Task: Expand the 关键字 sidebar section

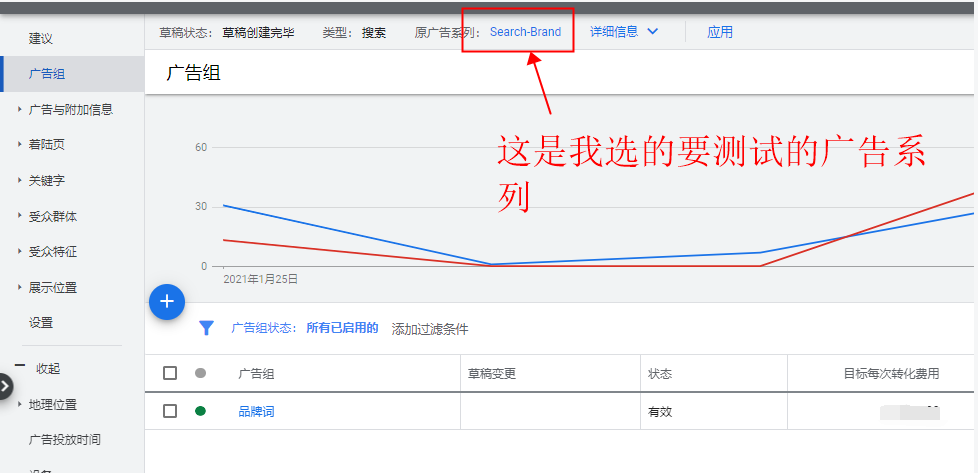Action: 47,181
